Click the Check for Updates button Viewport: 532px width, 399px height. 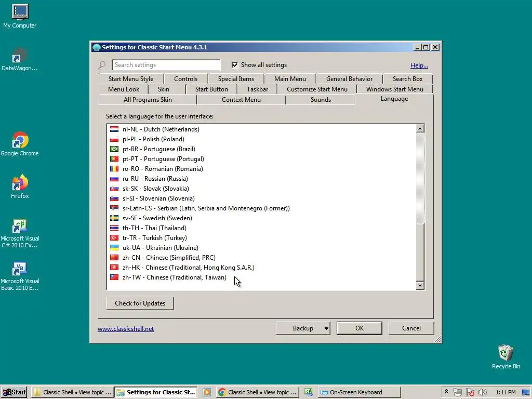point(140,303)
